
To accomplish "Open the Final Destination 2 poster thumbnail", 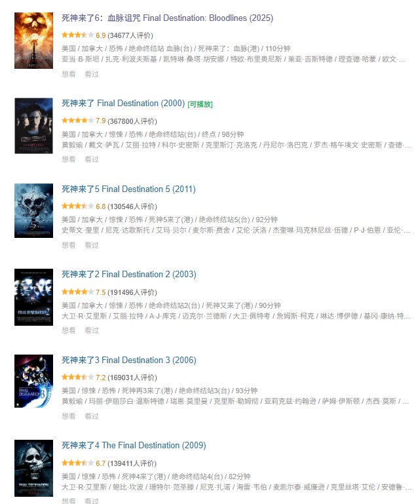I will point(33,297).
